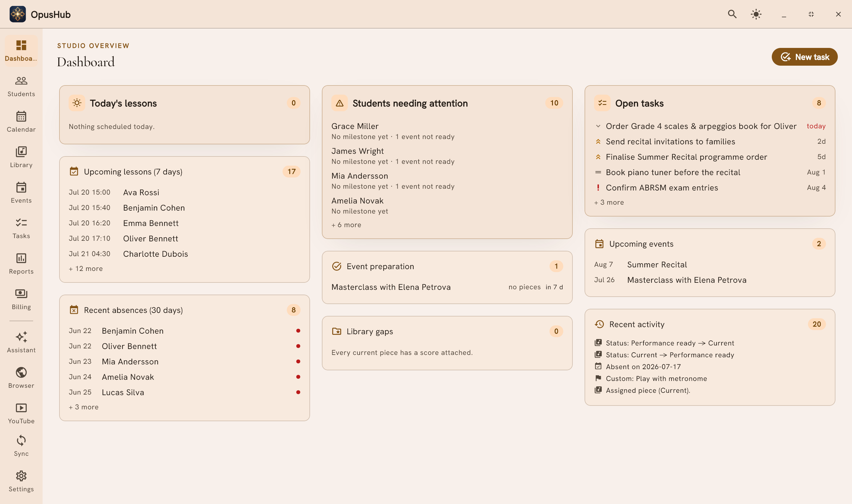Open Amelia Novak absence on Jun 24
This screenshot has width=852, height=504.
tap(184, 377)
